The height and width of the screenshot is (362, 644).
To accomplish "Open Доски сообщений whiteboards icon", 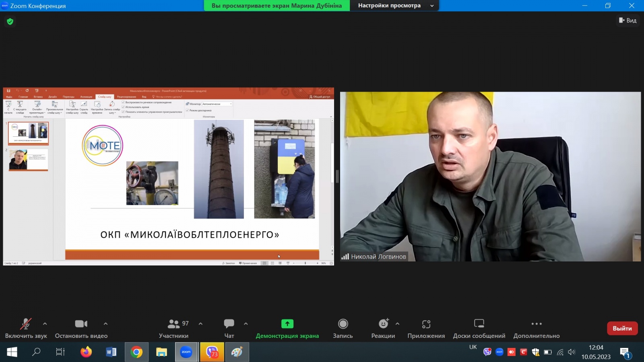I will coord(479,323).
